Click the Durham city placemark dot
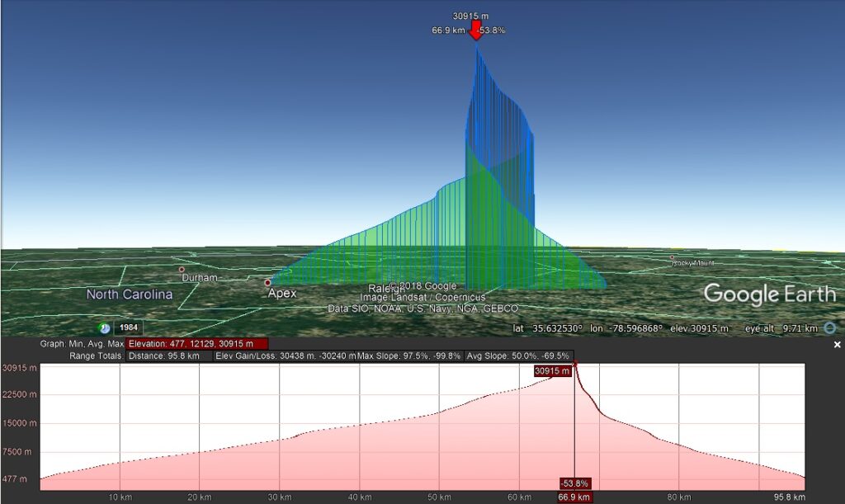Viewport: 845px width, 504px height. pyautogui.click(x=182, y=270)
